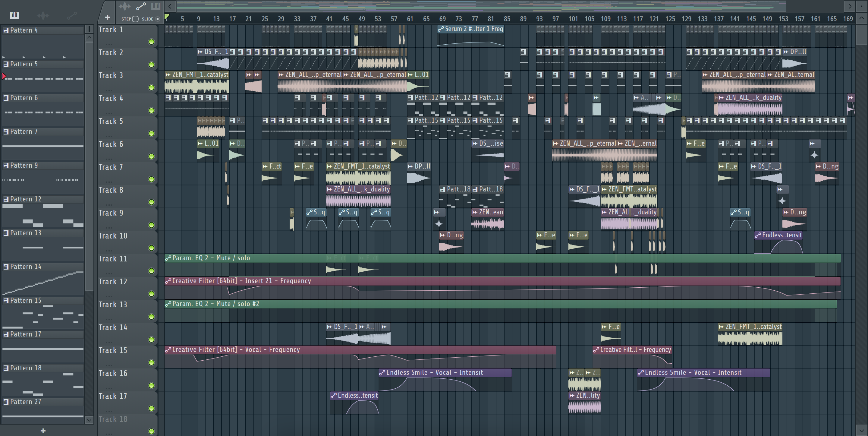Open the Track 10 header dots menu

[108, 251]
